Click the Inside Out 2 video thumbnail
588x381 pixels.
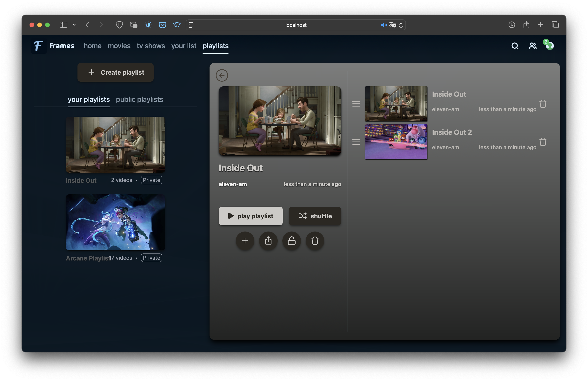(x=396, y=142)
